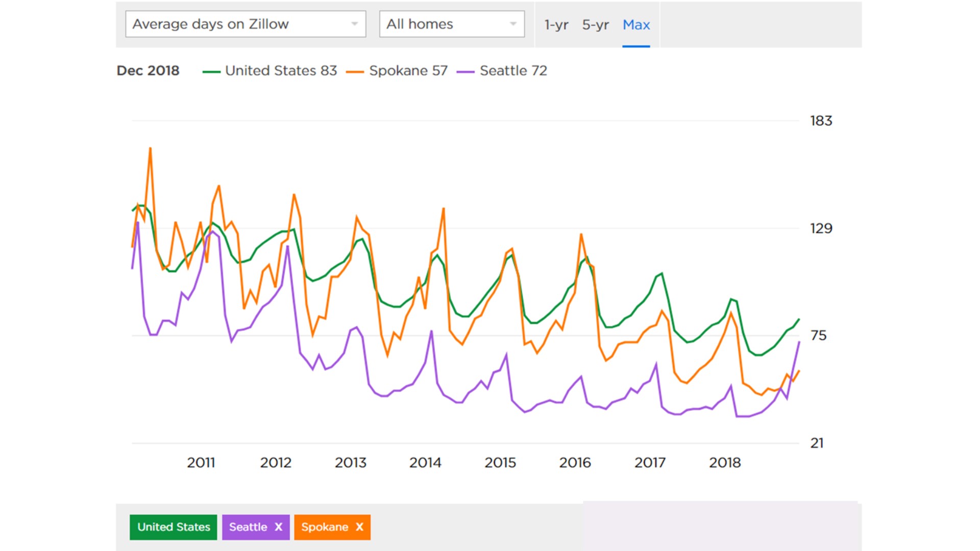Click the Max time range option

click(635, 24)
